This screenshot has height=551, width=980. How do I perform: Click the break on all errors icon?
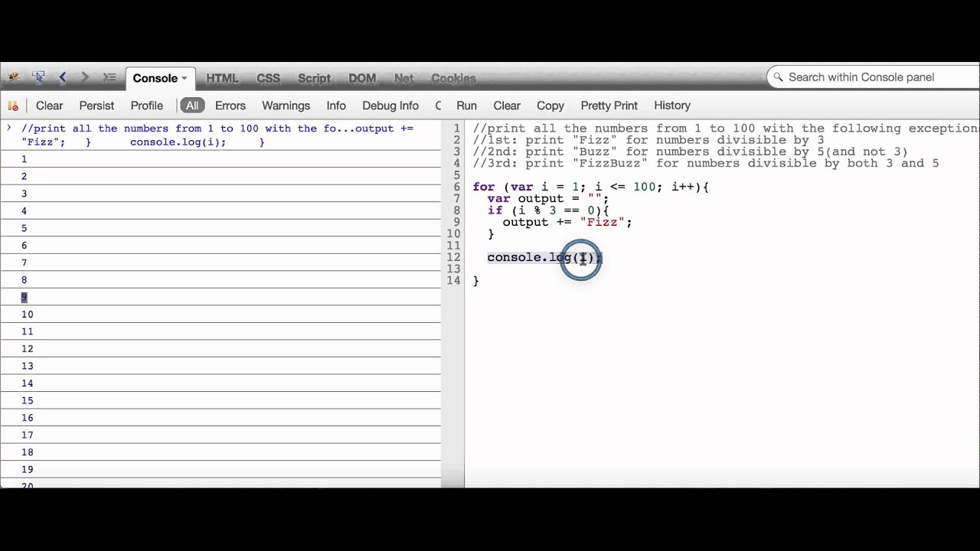pyautogui.click(x=13, y=106)
